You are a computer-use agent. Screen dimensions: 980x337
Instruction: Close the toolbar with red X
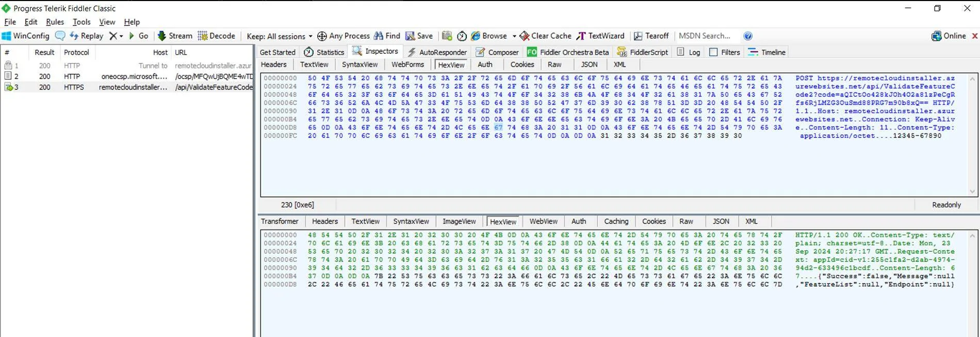(975, 36)
